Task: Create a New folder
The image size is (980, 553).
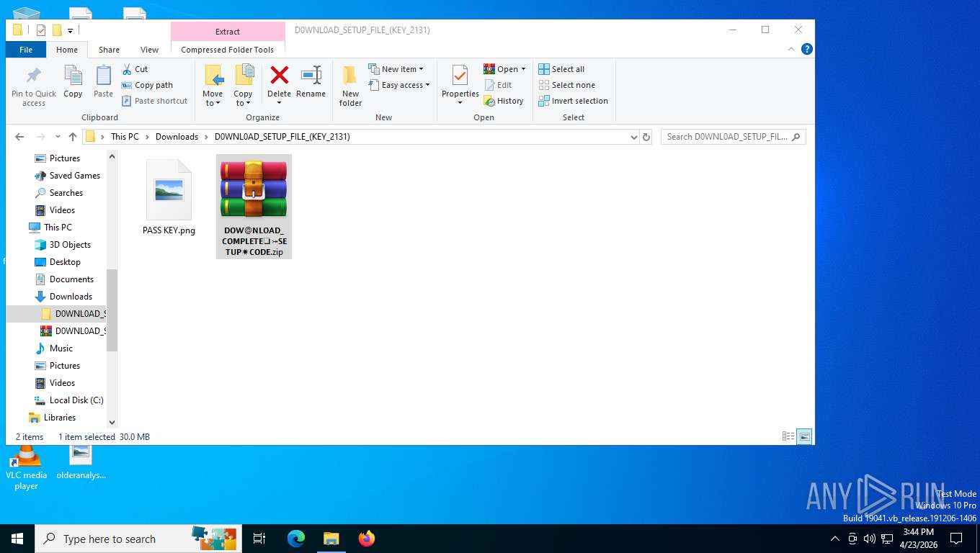Action: coord(350,86)
